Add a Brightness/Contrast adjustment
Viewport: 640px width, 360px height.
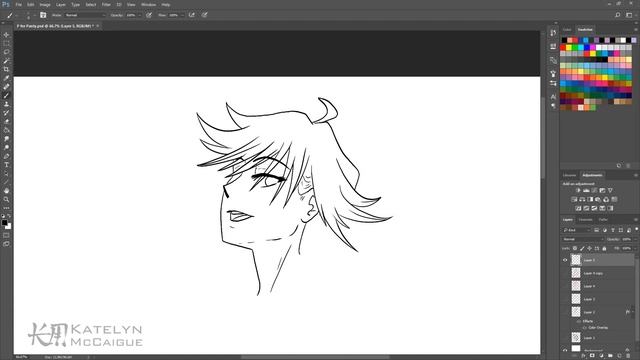click(578, 191)
